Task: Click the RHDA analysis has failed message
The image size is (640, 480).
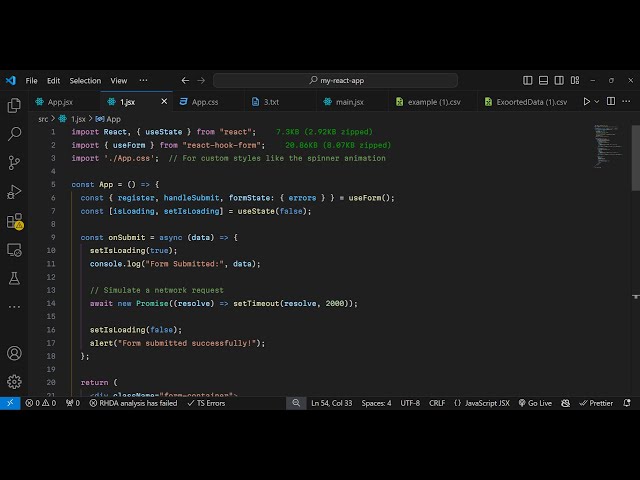Action: tap(132, 403)
